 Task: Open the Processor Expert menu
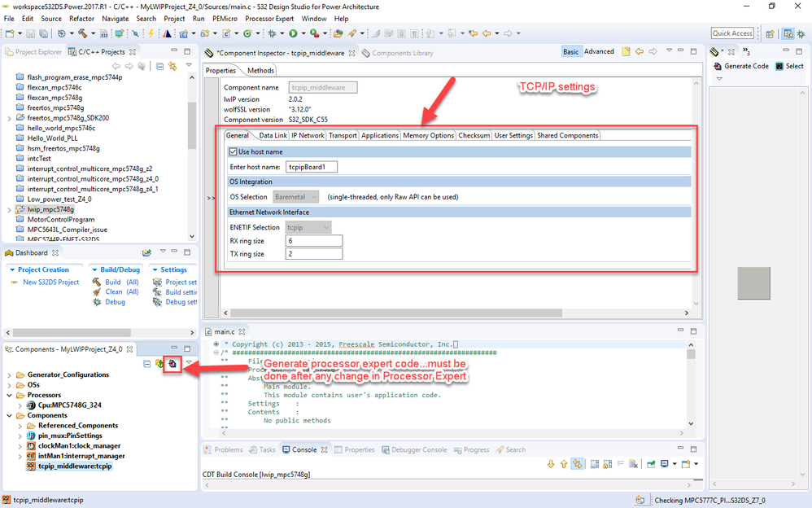[269, 19]
